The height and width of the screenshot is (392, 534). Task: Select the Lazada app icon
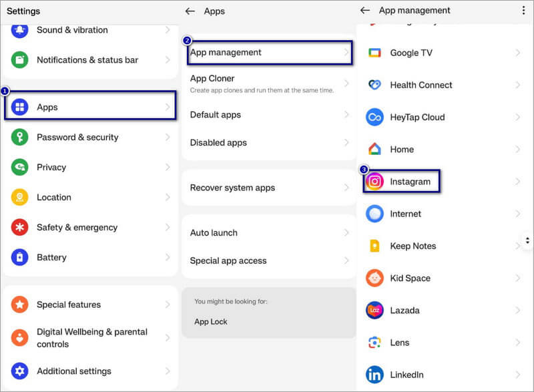click(375, 311)
